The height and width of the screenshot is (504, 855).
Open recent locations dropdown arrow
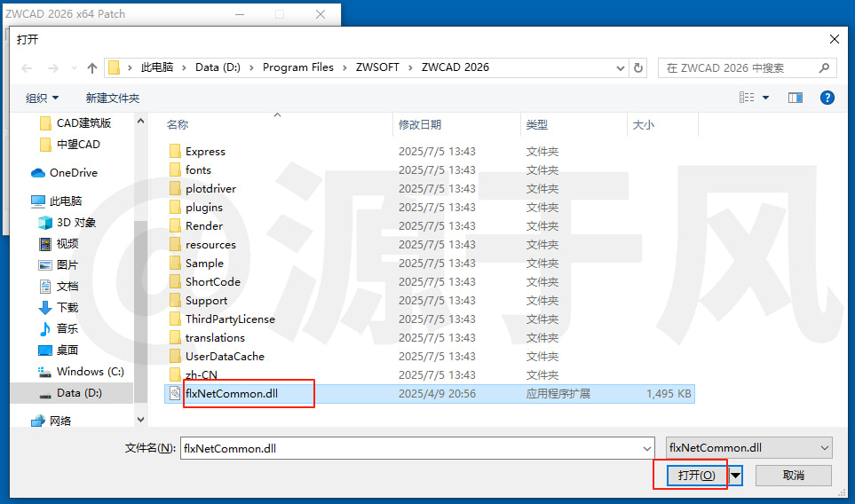click(x=74, y=68)
